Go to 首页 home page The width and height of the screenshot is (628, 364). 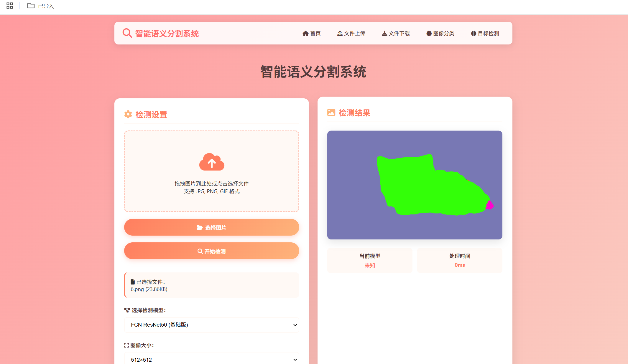click(x=312, y=33)
